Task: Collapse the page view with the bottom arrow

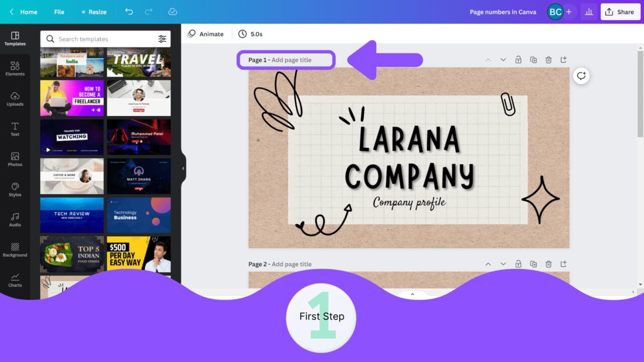Action: click(412, 294)
